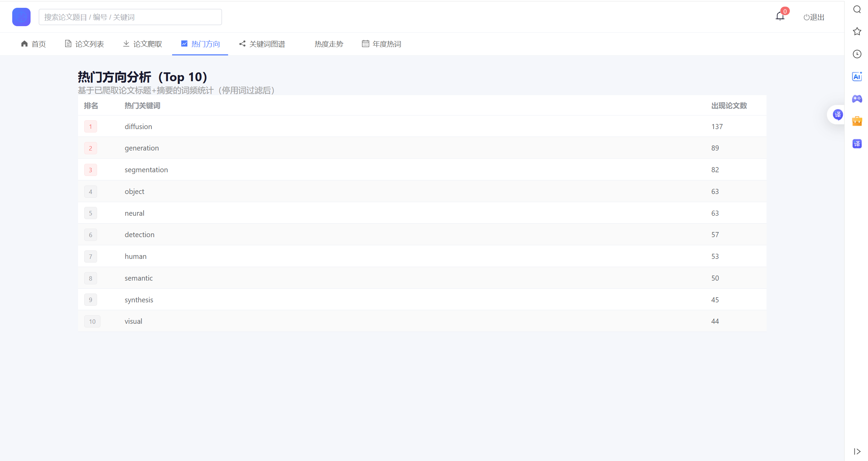Viewport: 868px width, 461px height.
Task: Open the sidebar favorites star icon
Action: tap(857, 32)
